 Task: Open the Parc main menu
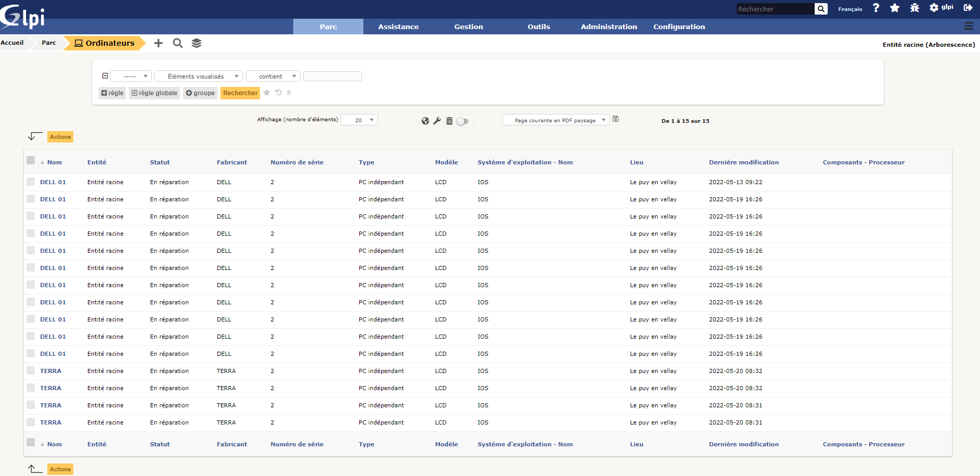click(328, 27)
